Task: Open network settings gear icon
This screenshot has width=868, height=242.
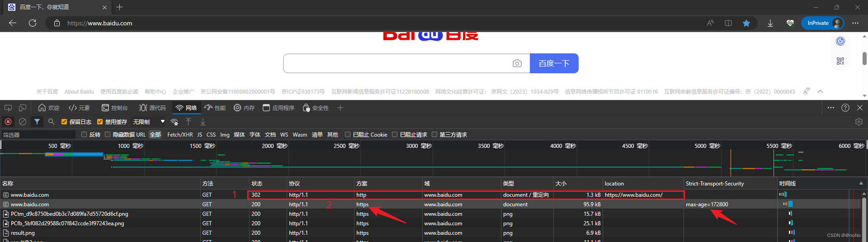Action: [x=859, y=122]
